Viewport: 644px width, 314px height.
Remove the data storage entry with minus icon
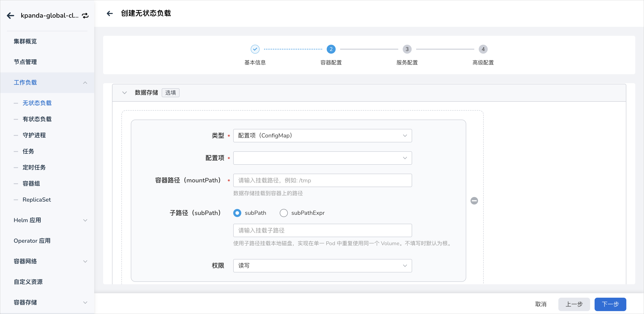tap(474, 201)
